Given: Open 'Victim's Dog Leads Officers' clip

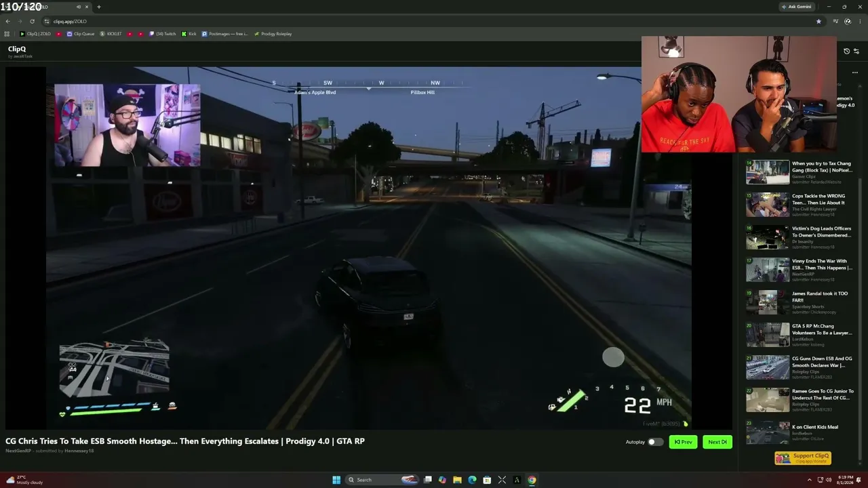Looking at the screenshot, I should [821, 232].
